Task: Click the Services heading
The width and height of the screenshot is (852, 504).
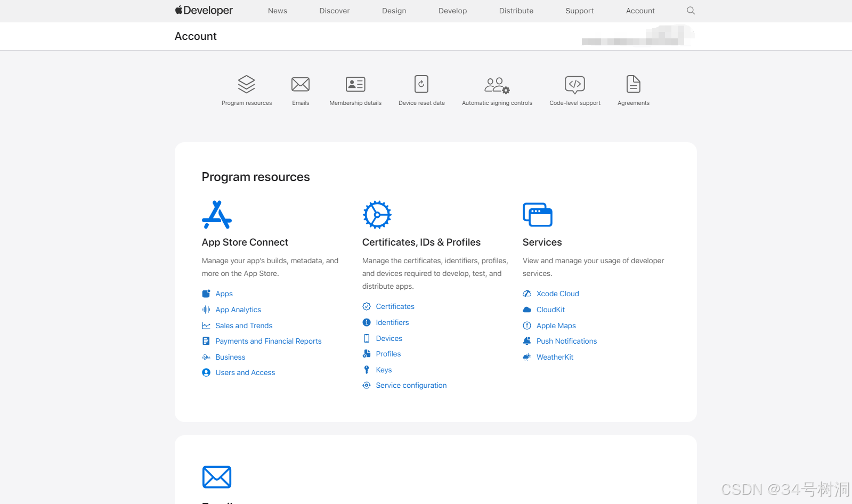Action: coord(542,242)
